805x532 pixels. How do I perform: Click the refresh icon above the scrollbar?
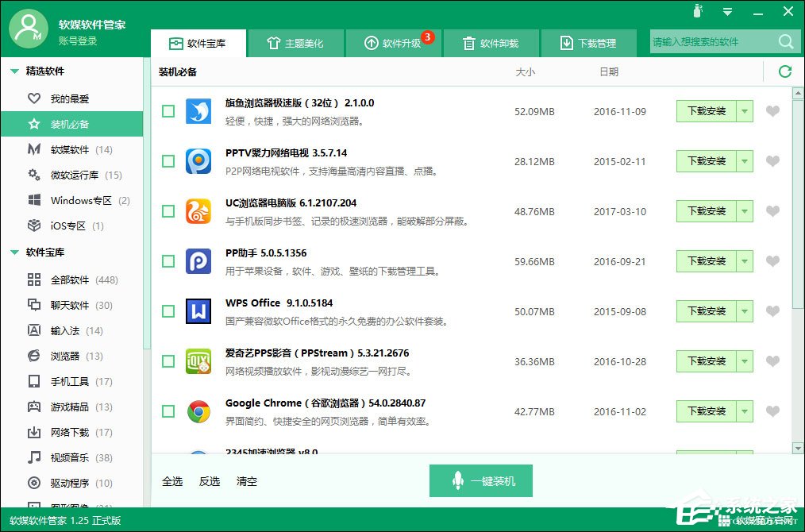click(785, 71)
